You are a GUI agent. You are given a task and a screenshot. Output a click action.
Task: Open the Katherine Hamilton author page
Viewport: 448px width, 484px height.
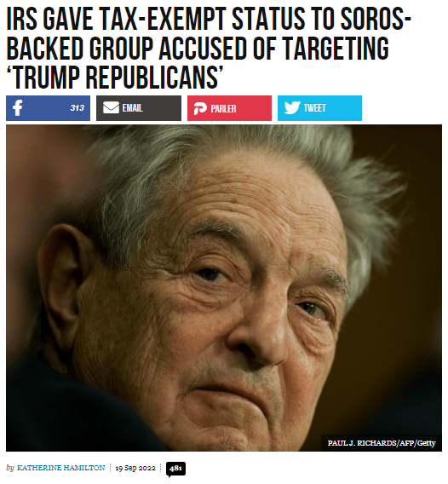tap(60, 468)
